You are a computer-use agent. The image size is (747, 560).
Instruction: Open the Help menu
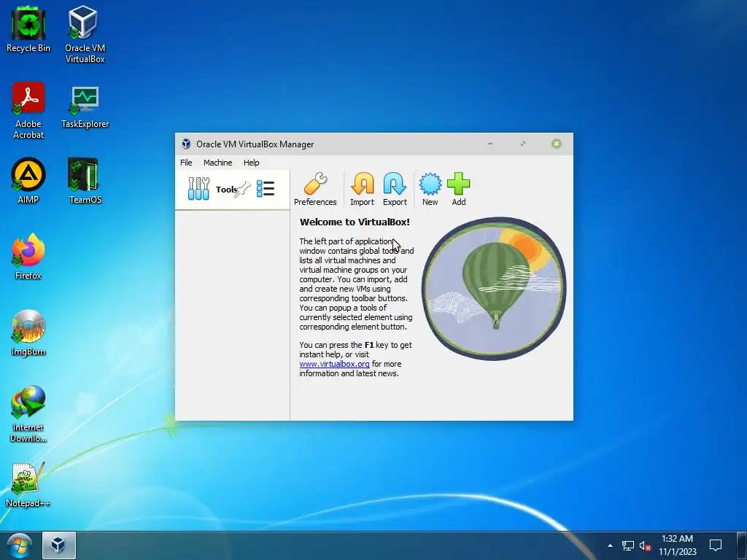click(x=251, y=163)
